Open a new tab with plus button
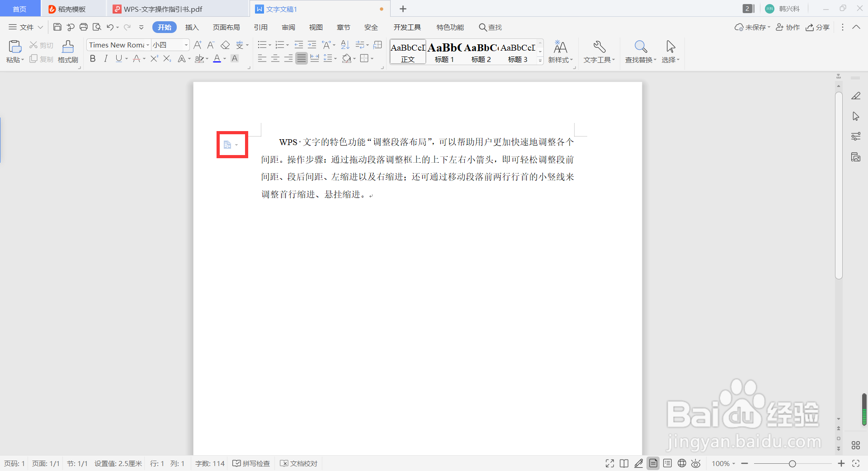 (403, 9)
